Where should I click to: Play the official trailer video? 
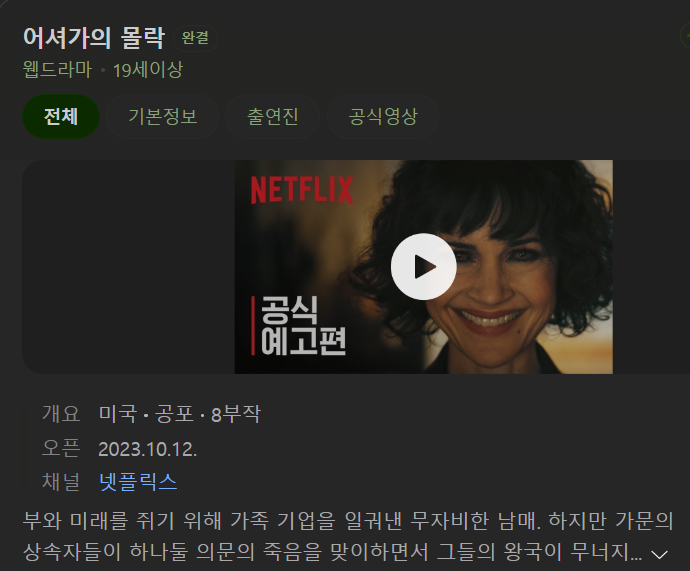[423, 267]
